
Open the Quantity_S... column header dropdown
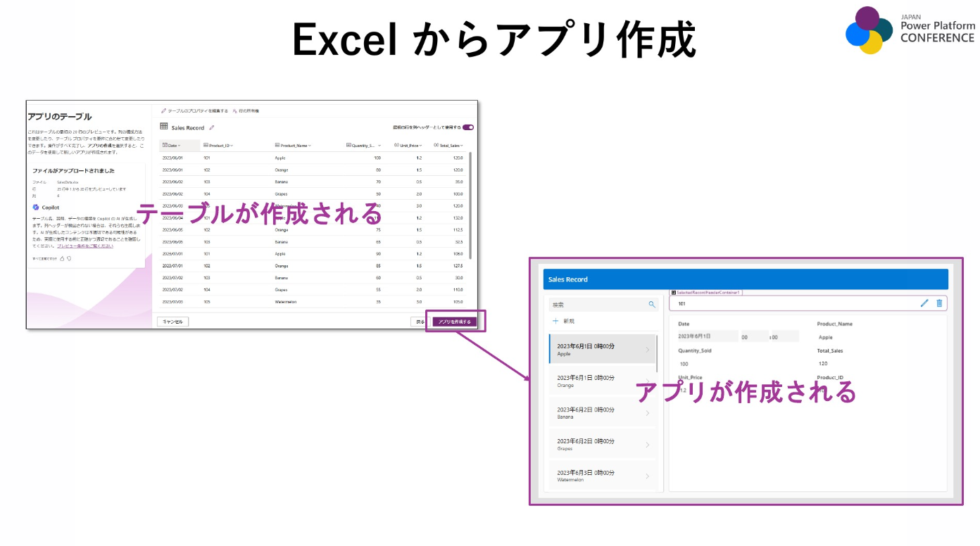[x=379, y=146]
